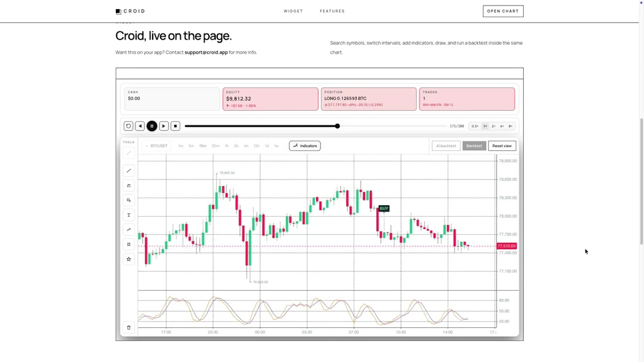The image size is (644, 362).
Task: Switch to the 5m interval
Action: (x=191, y=146)
